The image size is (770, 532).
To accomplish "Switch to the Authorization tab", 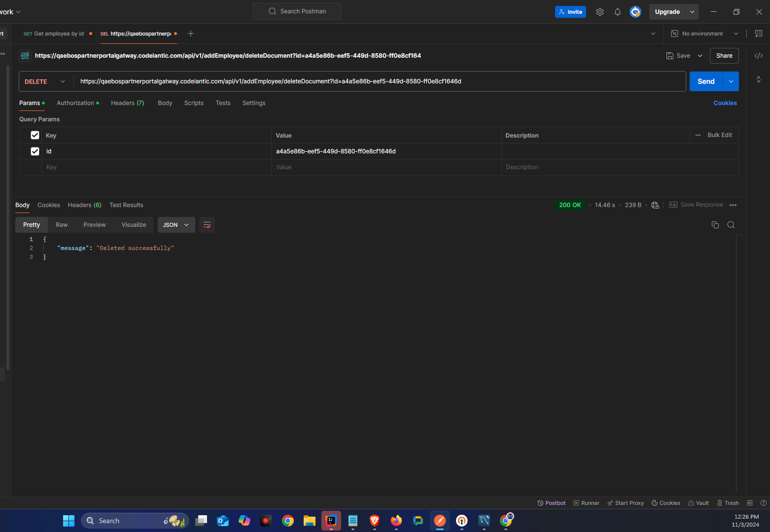I will tap(78, 103).
